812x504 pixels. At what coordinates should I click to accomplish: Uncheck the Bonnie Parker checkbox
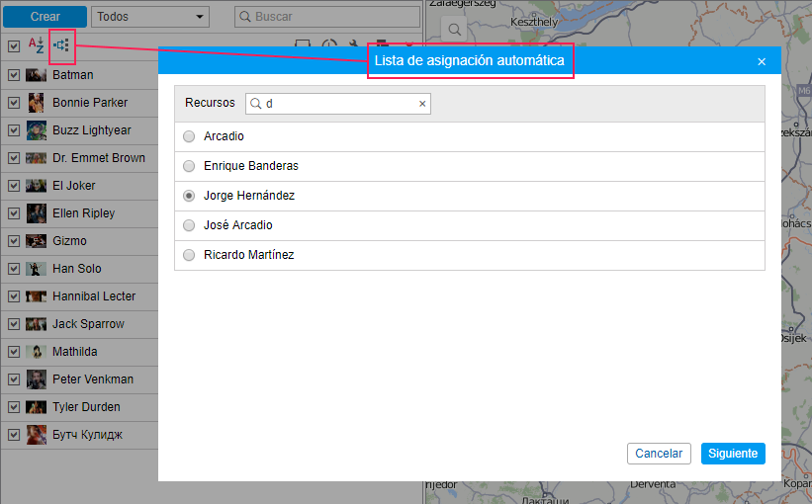14,103
